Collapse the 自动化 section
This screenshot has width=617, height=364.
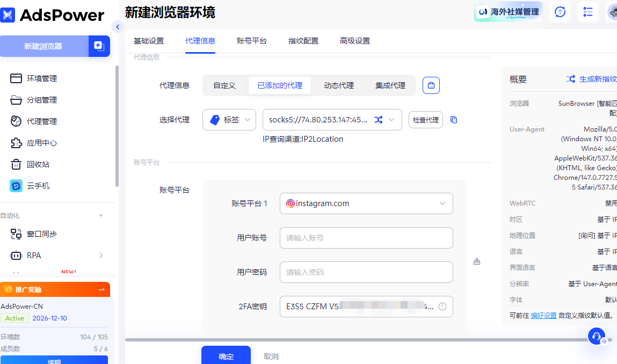pos(101,216)
